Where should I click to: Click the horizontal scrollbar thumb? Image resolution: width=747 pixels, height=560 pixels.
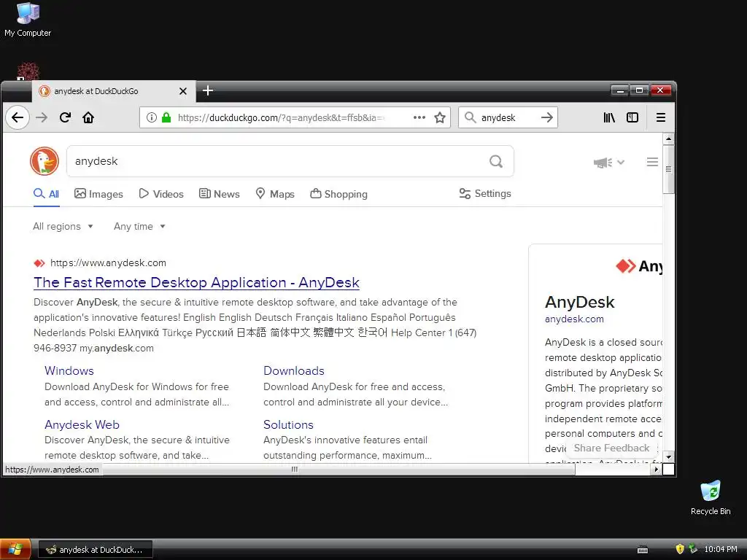(295, 469)
